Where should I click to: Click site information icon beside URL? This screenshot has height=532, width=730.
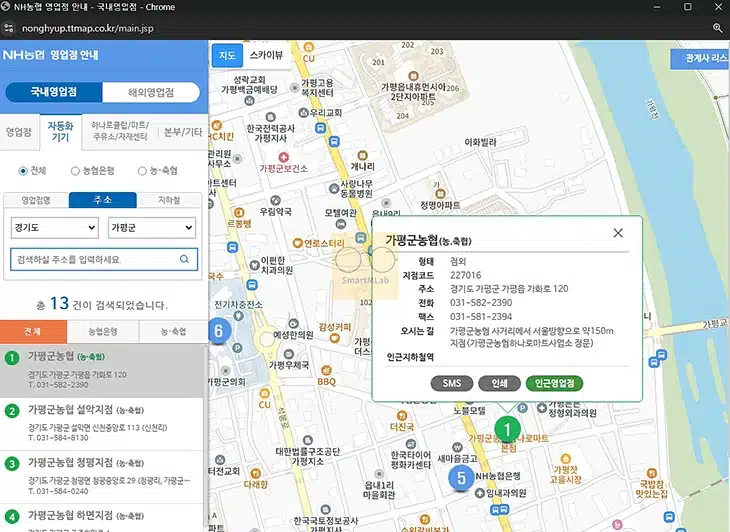tap(9, 28)
